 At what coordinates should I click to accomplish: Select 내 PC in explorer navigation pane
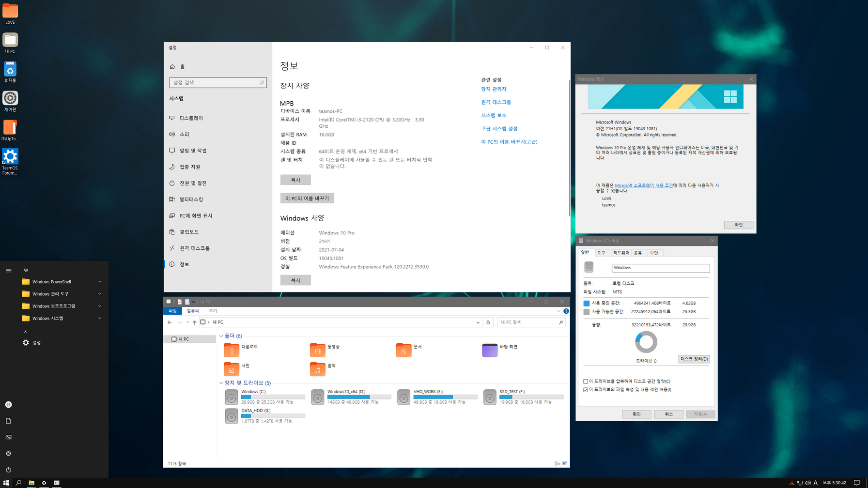pyautogui.click(x=190, y=339)
